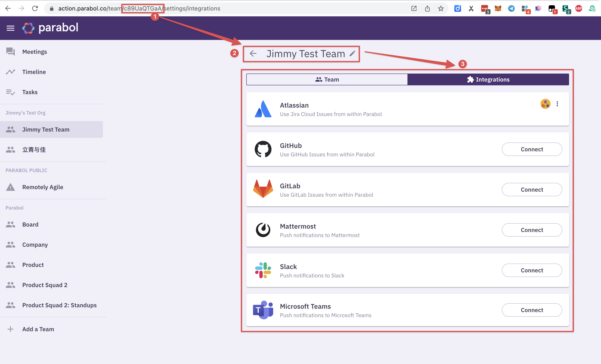Screen dimensions: 601x364
Task: Click the Microsoft Teams integration logo
Action: coord(263,310)
